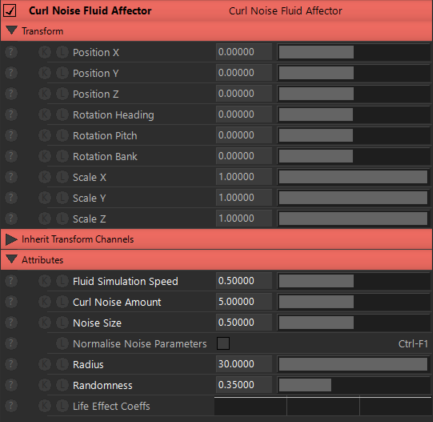Click the K keyframe icon for Position Y
This screenshot has height=422, width=433.
(45, 73)
